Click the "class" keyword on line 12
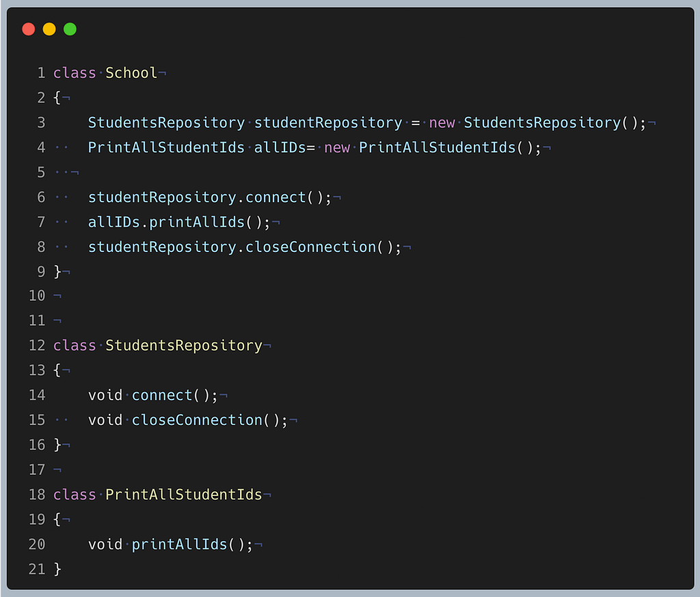 coord(75,346)
